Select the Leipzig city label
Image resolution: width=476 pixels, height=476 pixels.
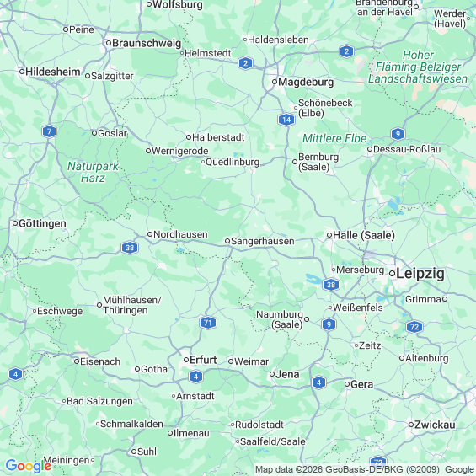pyautogui.click(x=420, y=274)
